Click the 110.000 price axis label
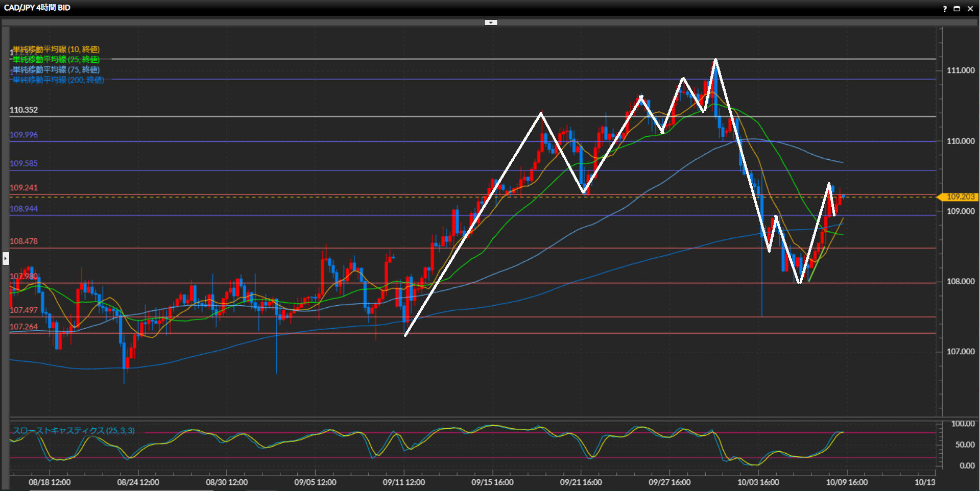The image size is (980, 491). (x=961, y=141)
